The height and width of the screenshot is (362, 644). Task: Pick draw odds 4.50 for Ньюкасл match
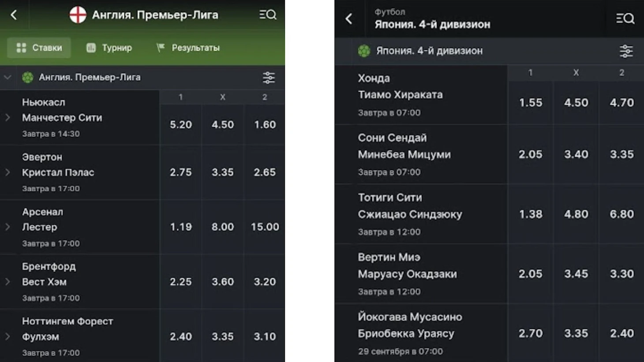tap(222, 124)
